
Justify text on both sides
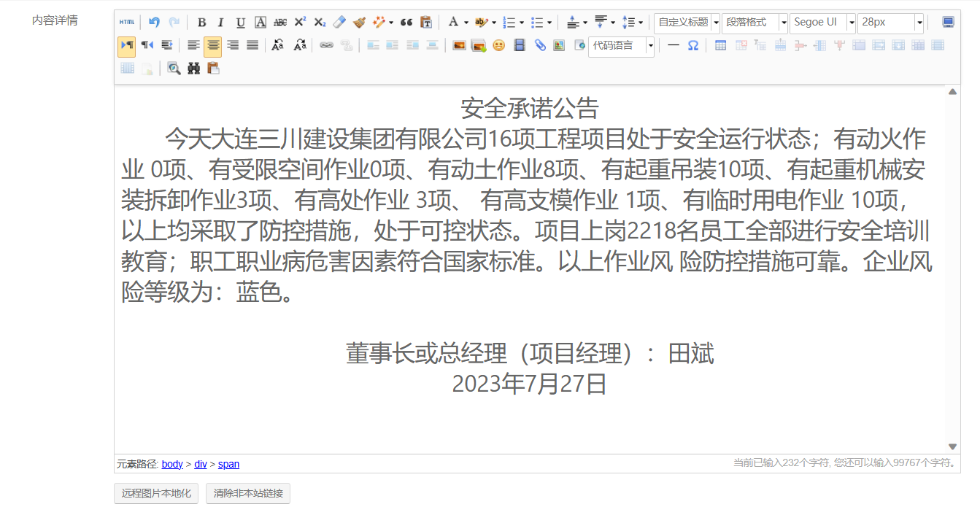tap(252, 45)
